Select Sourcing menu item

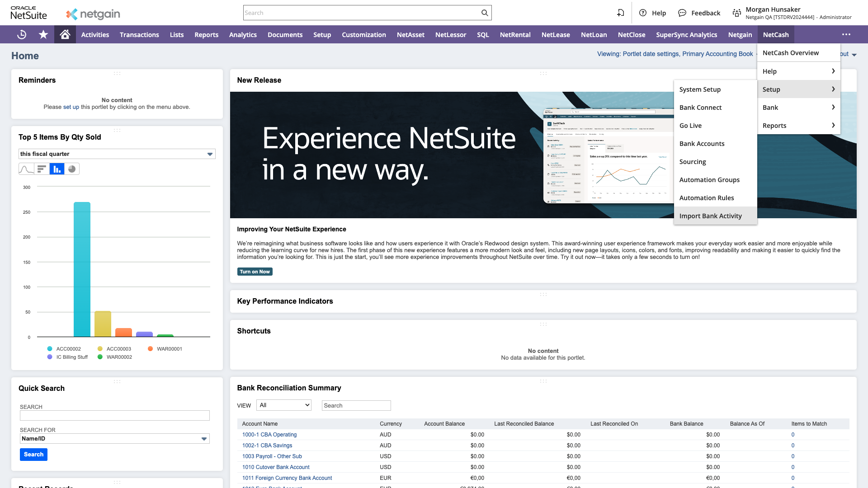(715, 162)
